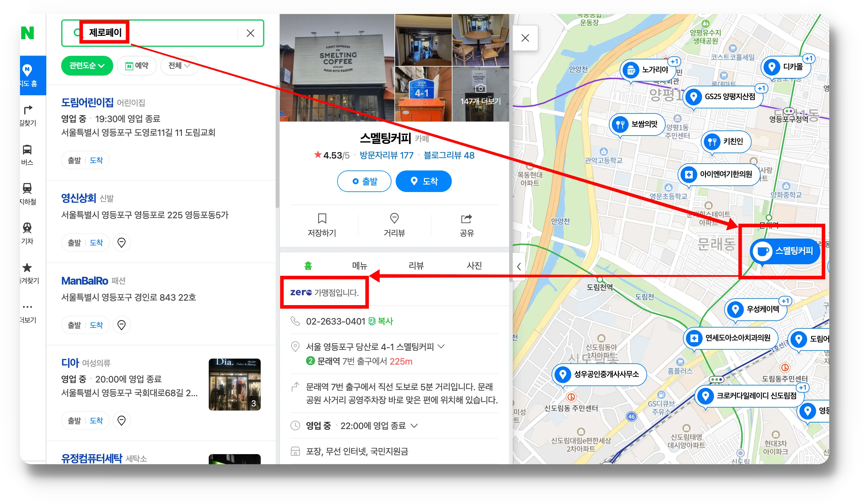Click the 크로커다일레이디 신도림점 map marker
863x504 pixels.
point(749,396)
